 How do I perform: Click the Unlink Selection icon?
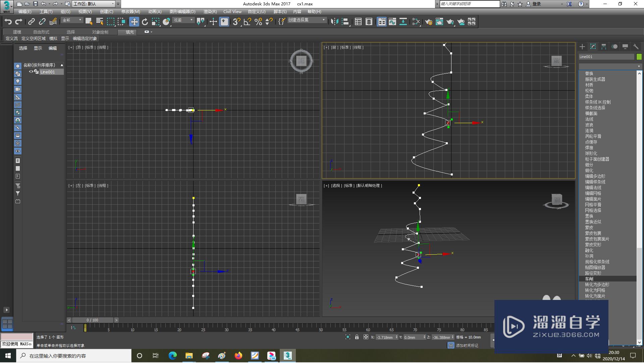[42, 22]
